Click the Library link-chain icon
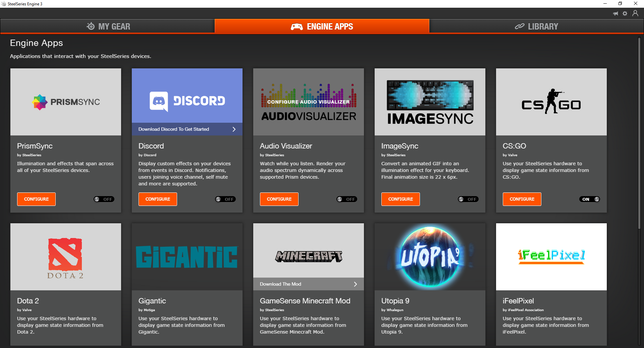This screenshot has height=348, width=644. (x=520, y=26)
